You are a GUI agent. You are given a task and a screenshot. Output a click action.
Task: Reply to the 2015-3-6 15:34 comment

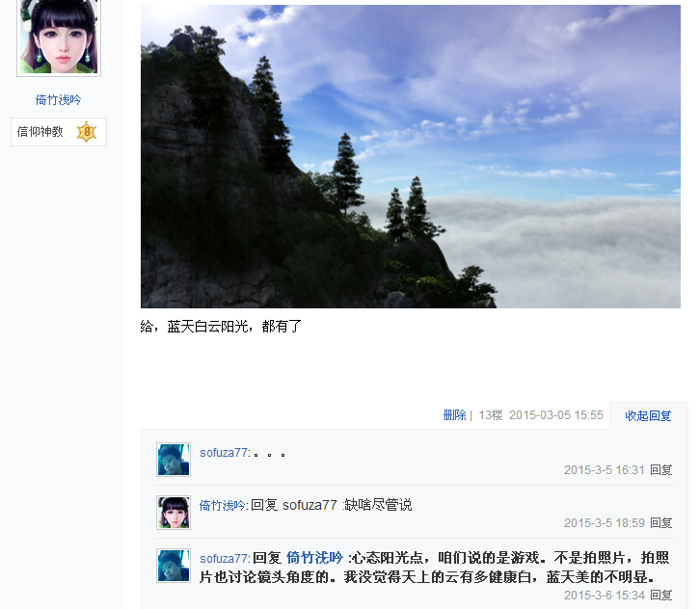660,596
